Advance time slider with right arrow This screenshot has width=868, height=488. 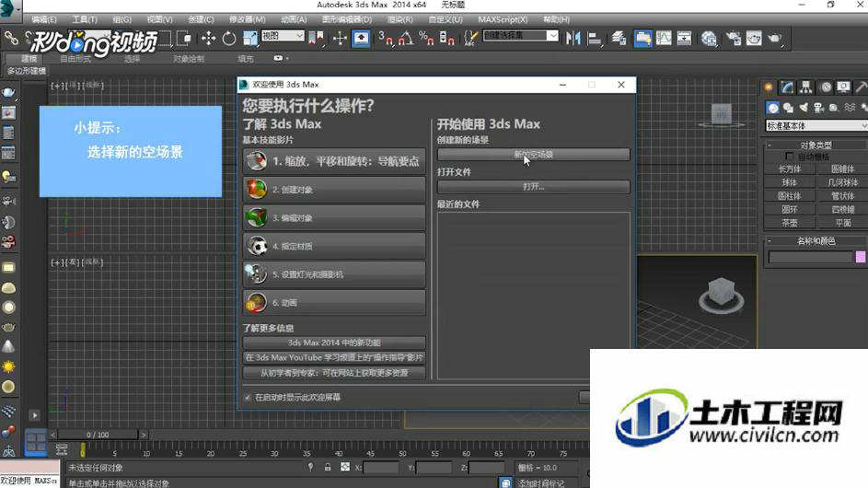pyautogui.click(x=144, y=435)
